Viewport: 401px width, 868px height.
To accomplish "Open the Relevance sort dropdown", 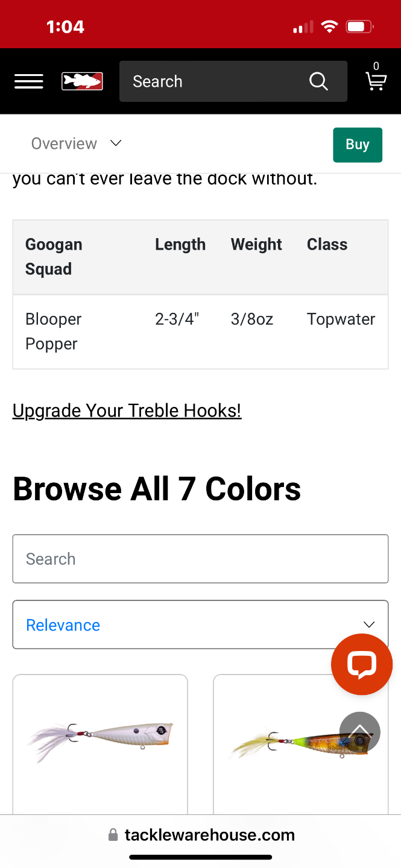I will (x=200, y=624).
